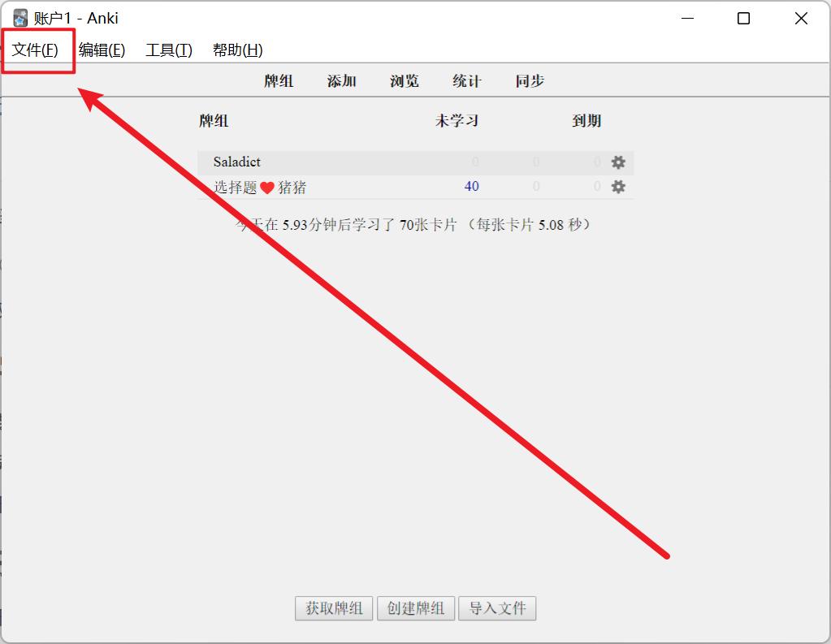831x644 pixels.
Task: Open the 选择题 猪猪 deck
Action: 260,188
